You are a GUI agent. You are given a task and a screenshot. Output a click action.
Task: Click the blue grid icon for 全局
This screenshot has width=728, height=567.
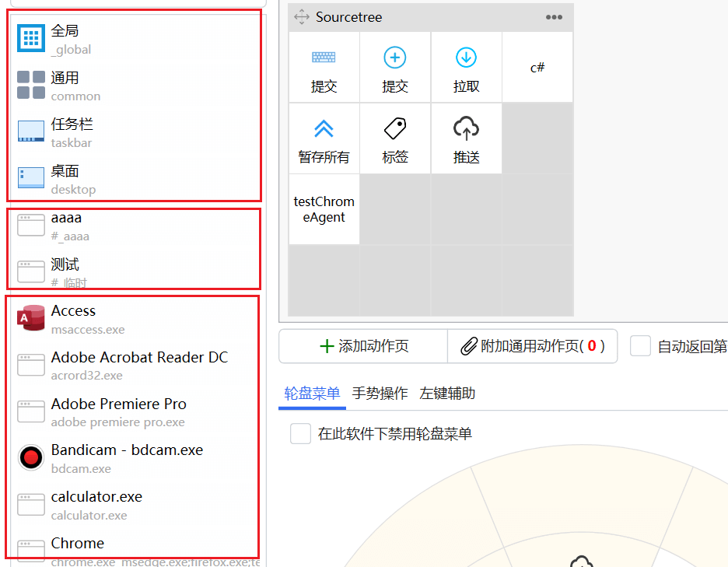tap(31, 38)
